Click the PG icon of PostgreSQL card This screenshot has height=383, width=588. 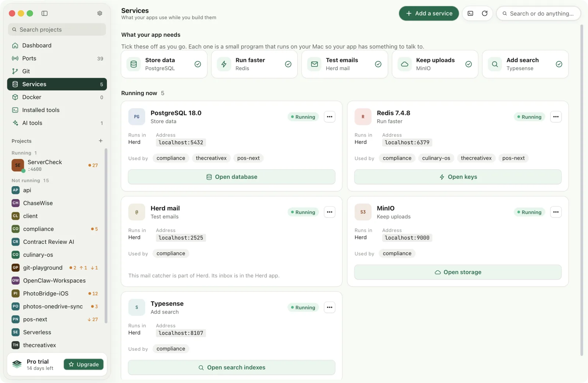[137, 117]
